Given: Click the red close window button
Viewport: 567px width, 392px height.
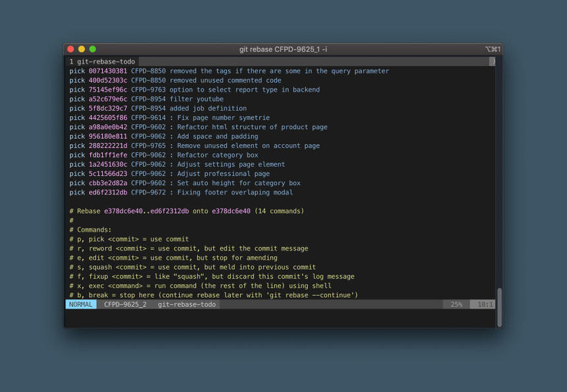Looking at the screenshot, I should [71, 49].
